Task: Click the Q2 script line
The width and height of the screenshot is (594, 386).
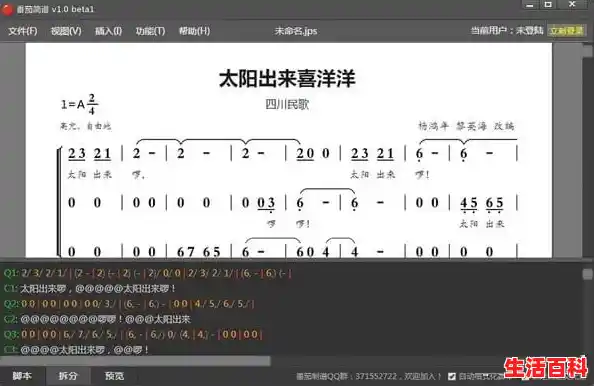Action: pos(129,304)
